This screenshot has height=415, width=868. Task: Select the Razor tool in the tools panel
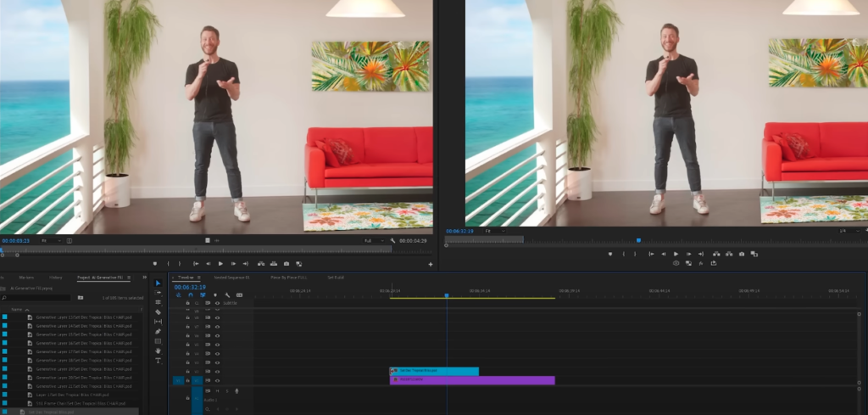tap(158, 311)
